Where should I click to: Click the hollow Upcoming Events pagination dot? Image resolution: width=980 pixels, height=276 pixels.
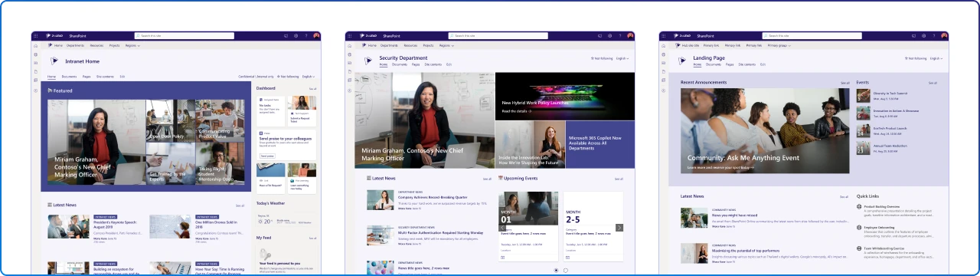pyautogui.click(x=566, y=271)
